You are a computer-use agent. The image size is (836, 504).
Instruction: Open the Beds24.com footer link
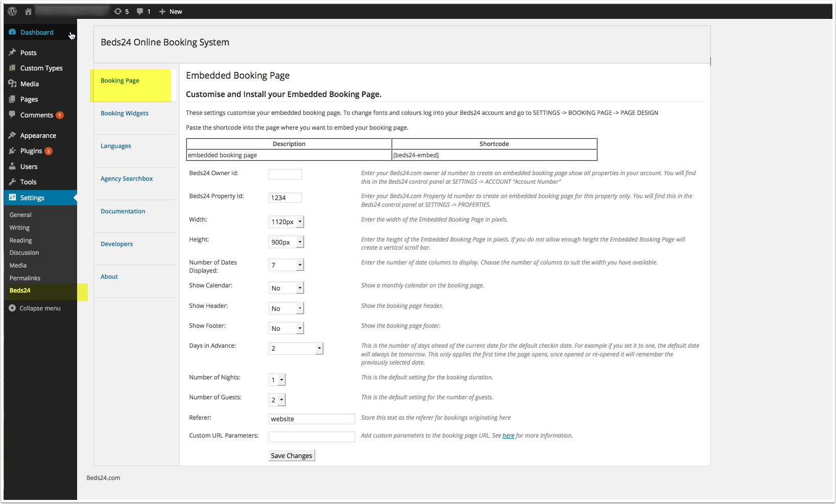point(103,478)
